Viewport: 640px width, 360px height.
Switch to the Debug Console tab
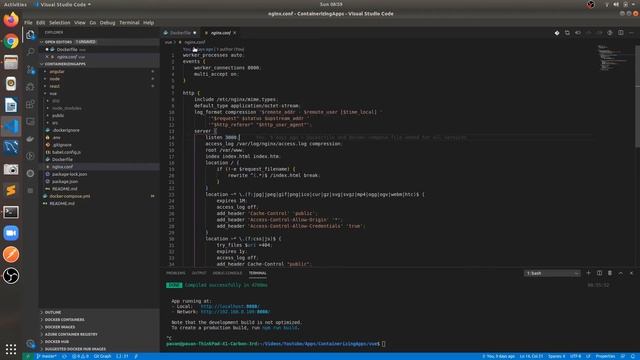tap(227, 273)
